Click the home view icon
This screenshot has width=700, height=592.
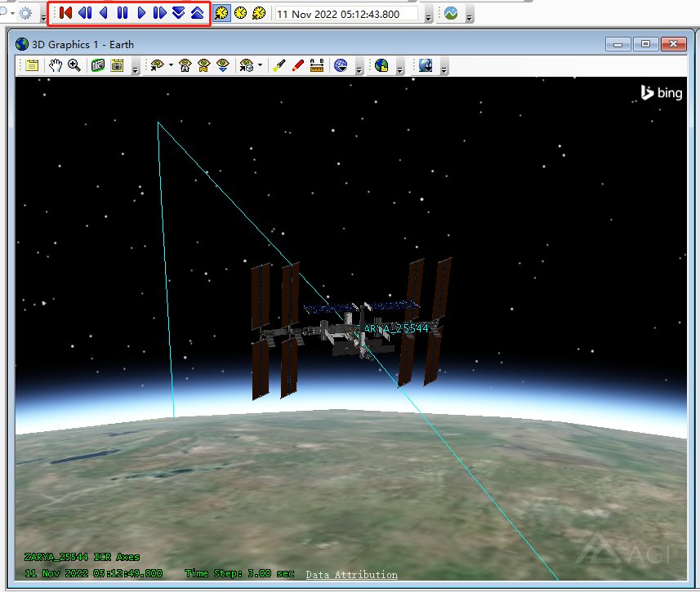185,66
